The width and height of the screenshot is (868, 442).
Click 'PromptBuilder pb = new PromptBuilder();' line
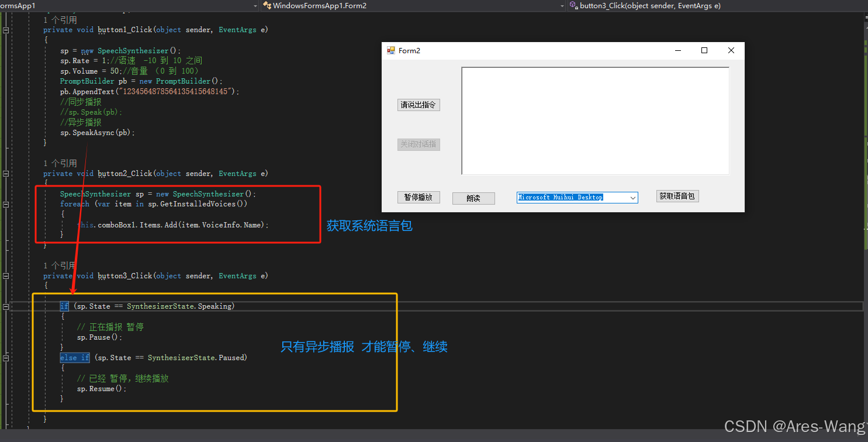[x=141, y=81]
